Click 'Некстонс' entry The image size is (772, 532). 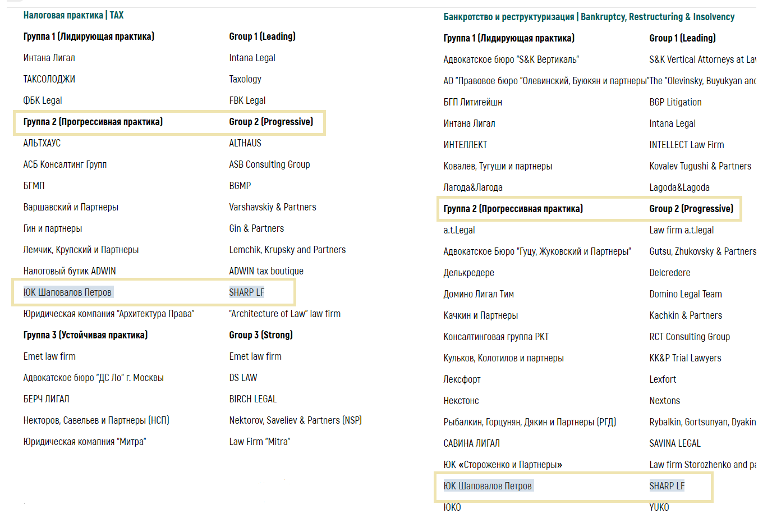(461, 401)
